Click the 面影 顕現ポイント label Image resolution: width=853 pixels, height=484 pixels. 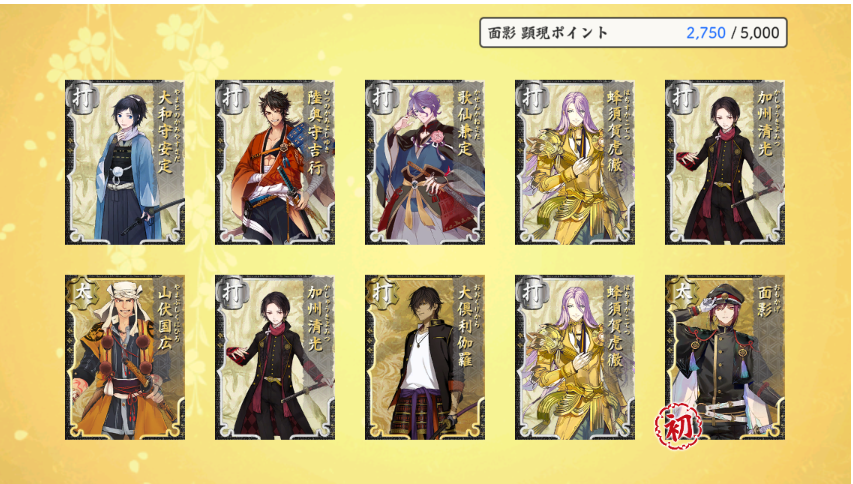tap(548, 33)
